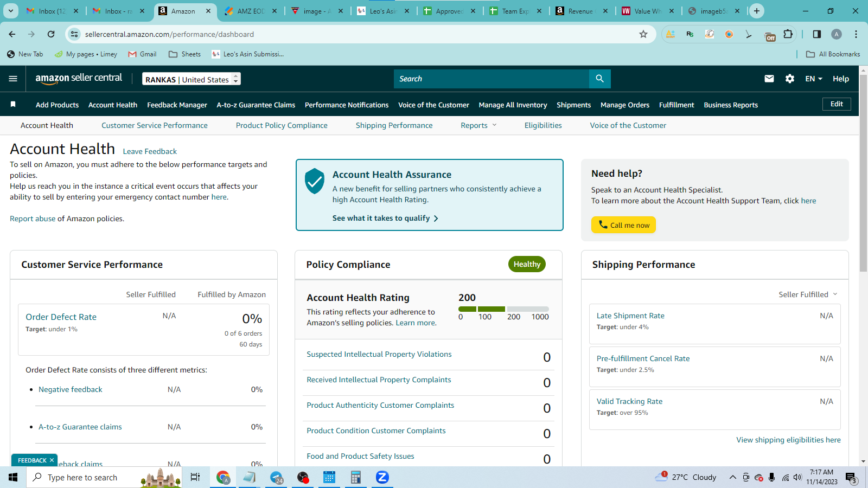View site information icon in address bar
Screen dimensions: 868x488
click(x=75, y=34)
